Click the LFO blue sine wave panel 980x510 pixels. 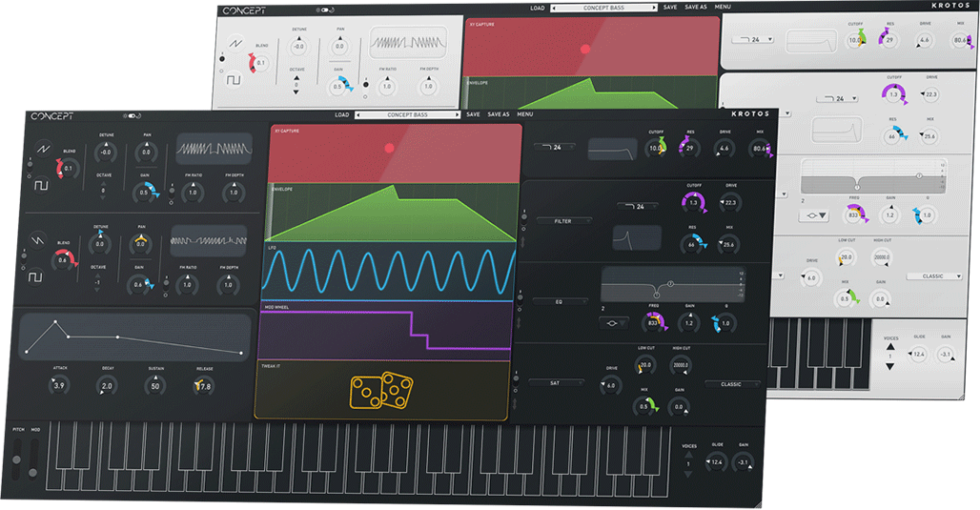389,271
